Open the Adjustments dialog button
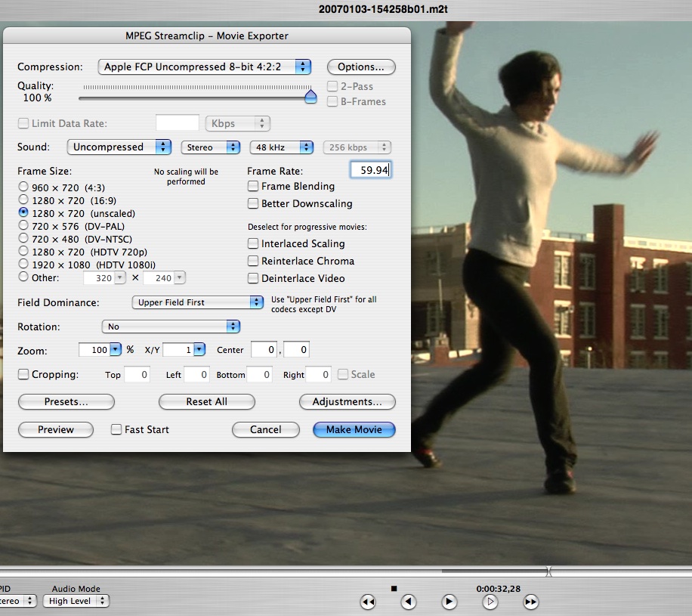This screenshot has width=692, height=616. click(x=348, y=401)
